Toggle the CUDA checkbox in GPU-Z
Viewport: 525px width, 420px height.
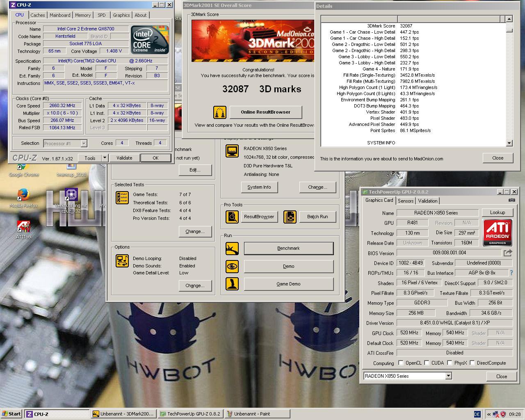[427, 363]
